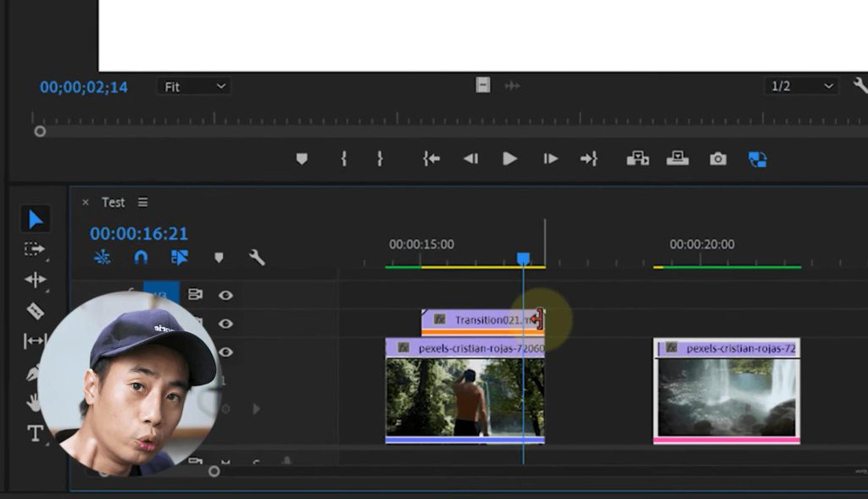868x499 pixels.
Task: Toggle the top video track's eye icon
Action: [225, 295]
